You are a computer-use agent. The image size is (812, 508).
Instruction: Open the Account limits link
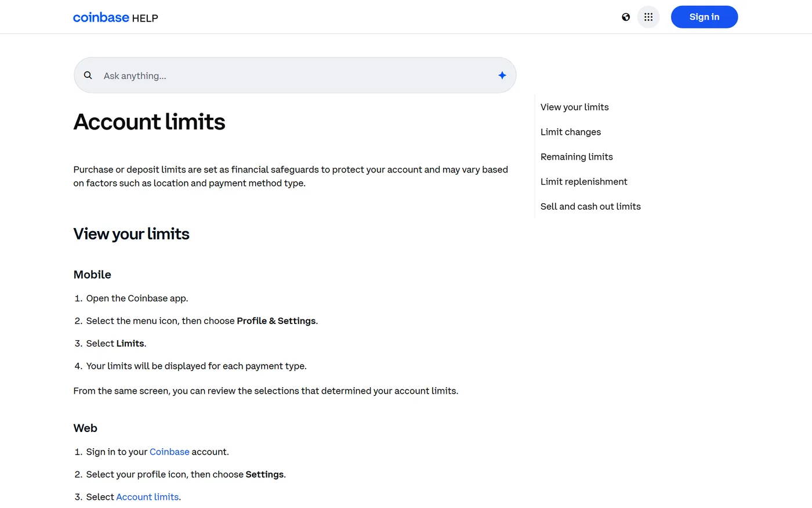coord(147,497)
